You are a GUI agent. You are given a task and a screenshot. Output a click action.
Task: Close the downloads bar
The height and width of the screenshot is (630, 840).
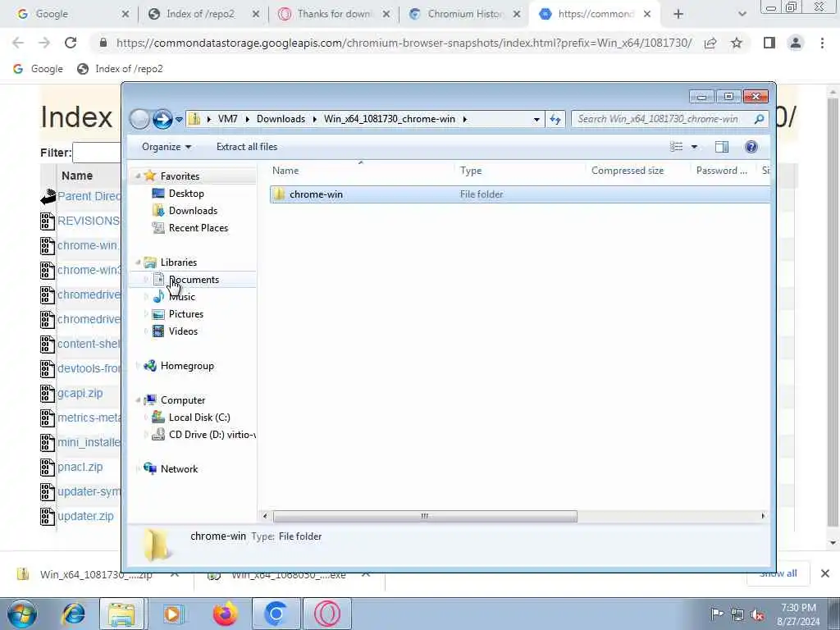pos(825,573)
